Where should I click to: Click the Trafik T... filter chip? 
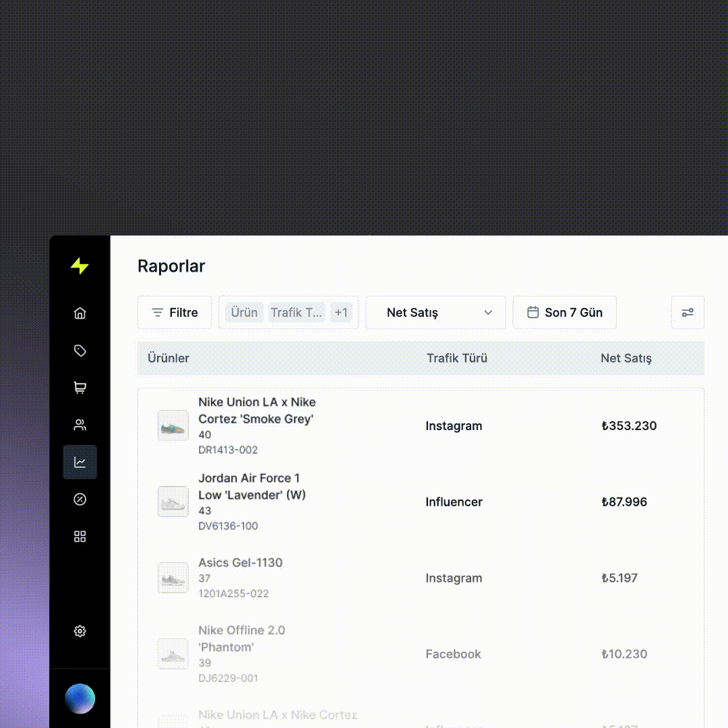pos(296,313)
